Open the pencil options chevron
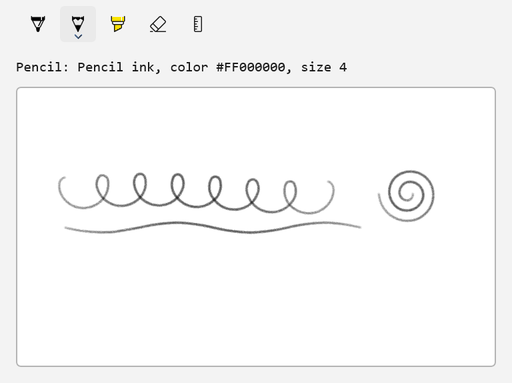 pos(78,37)
